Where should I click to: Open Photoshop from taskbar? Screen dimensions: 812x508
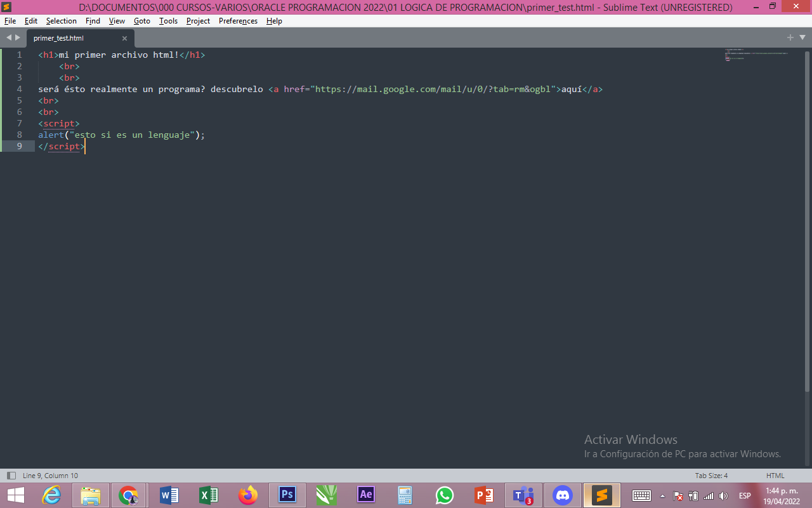pyautogui.click(x=287, y=495)
